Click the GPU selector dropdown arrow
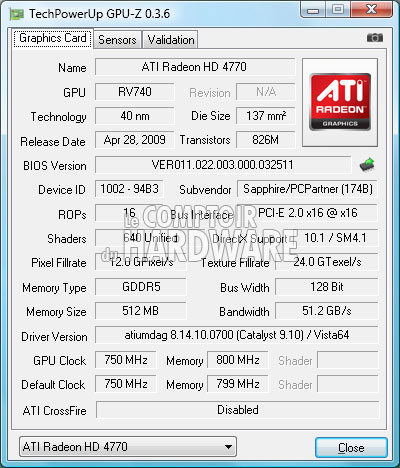The image size is (400, 468). [x=228, y=447]
